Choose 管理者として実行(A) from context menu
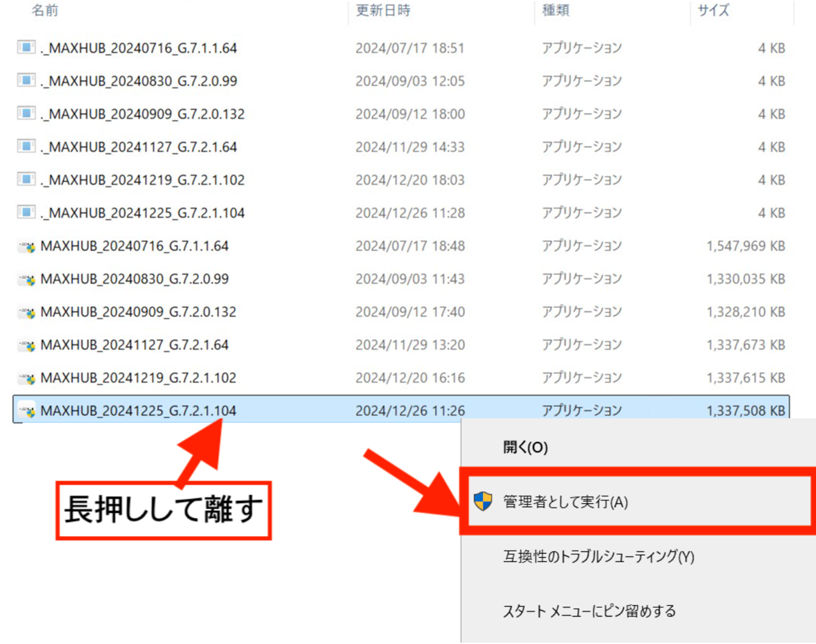The height and width of the screenshot is (644, 816). pyautogui.click(x=565, y=502)
